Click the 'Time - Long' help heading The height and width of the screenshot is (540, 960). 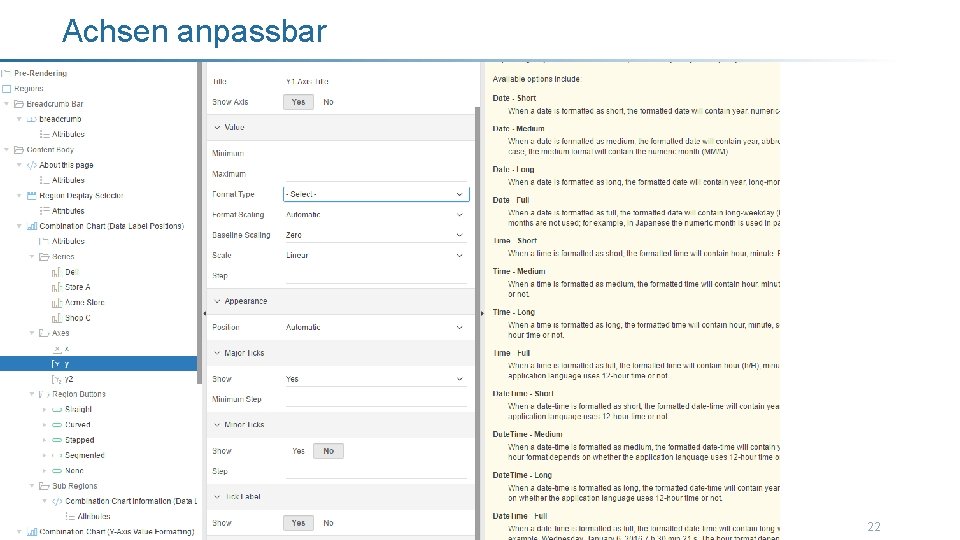point(514,312)
